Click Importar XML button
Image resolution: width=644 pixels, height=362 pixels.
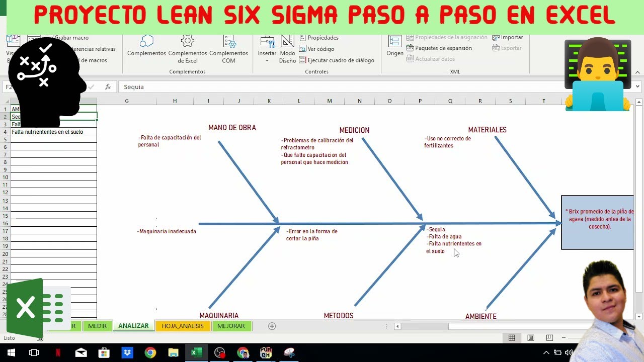[508, 37]
